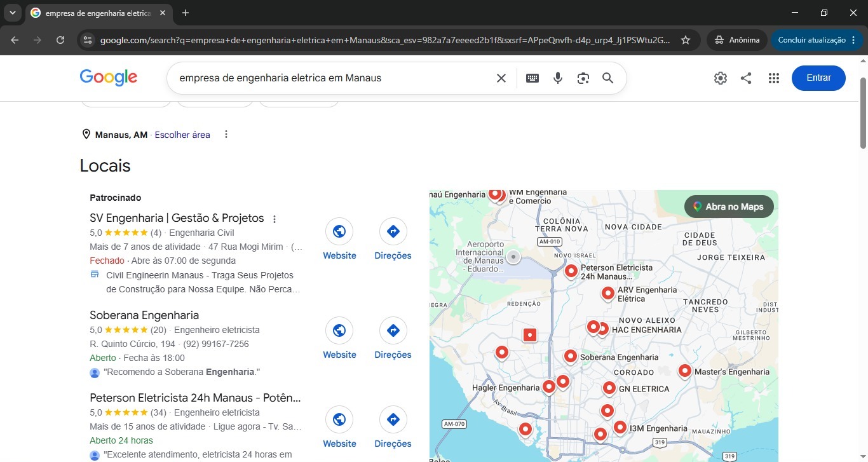The width and height of the screenshot is (868, 462).
Task: Click "Excelente atendimento" review for Peterson
Action: point(198,454)
